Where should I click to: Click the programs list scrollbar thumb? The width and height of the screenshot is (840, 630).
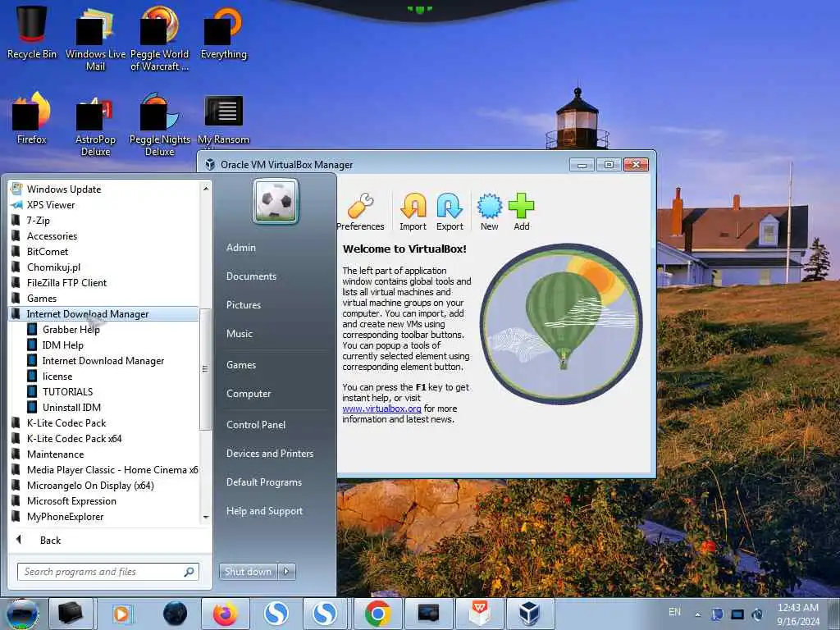point(205,369)
